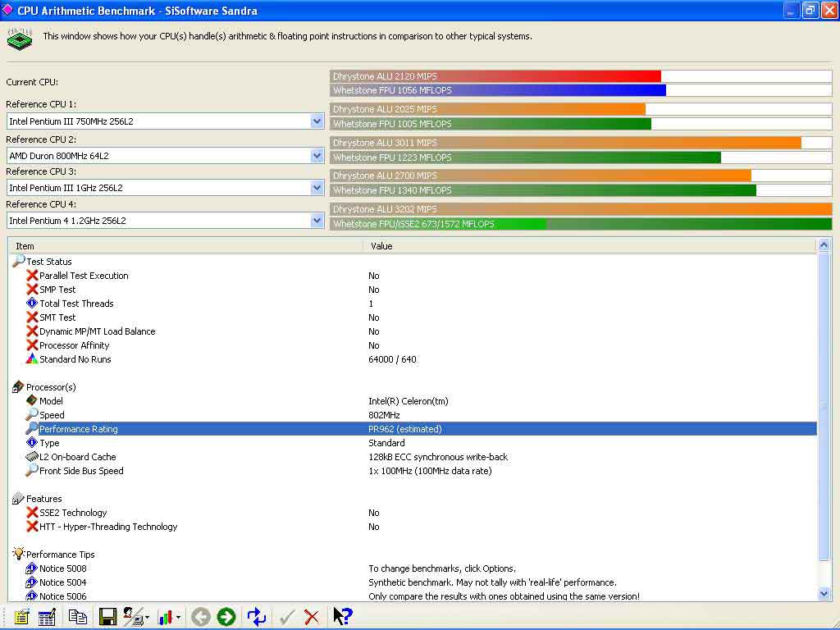Select the Parallel Test Execution row
840x630 pixels.
(84, 276)
